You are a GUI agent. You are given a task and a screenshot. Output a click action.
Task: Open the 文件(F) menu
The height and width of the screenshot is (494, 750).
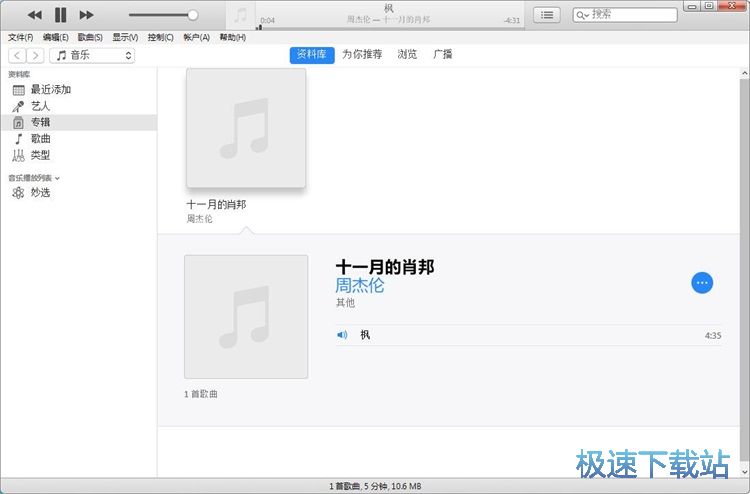coord(20,37)
